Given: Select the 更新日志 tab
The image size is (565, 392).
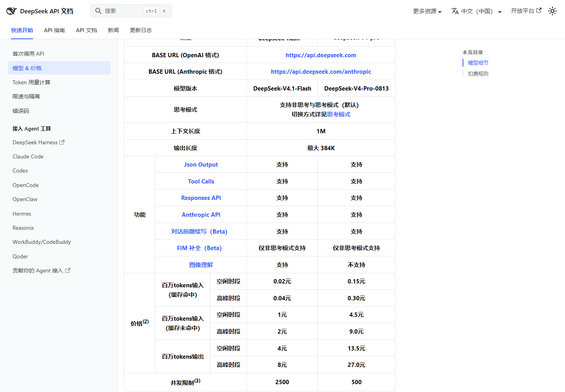Looking at the screenshot, I should pos(141,30).
